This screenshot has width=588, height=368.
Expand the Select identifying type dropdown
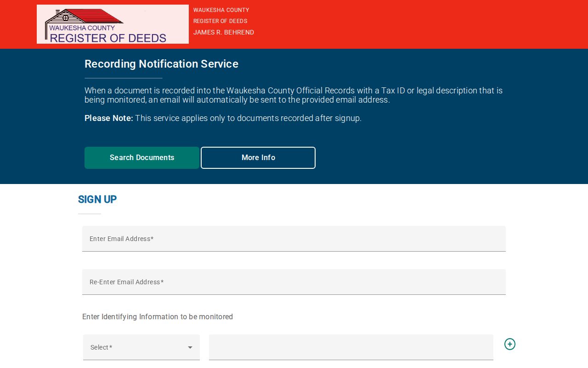coord(141,347)
